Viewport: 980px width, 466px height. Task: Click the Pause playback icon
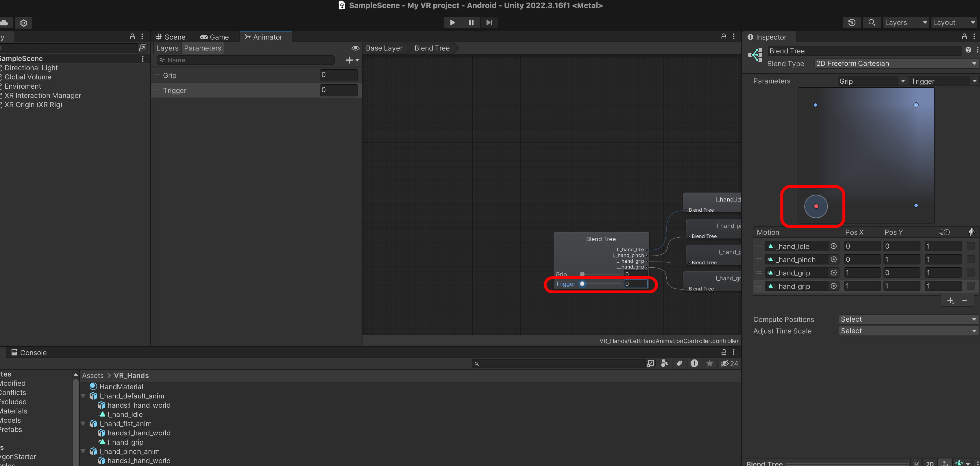pyautogui.click(x=471, y=23)
